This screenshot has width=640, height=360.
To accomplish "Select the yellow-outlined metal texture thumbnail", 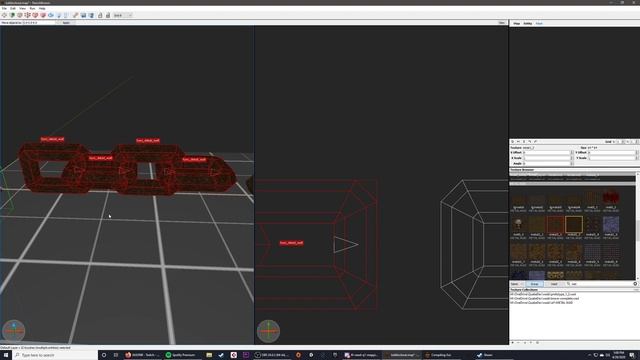I will [574, 224].
